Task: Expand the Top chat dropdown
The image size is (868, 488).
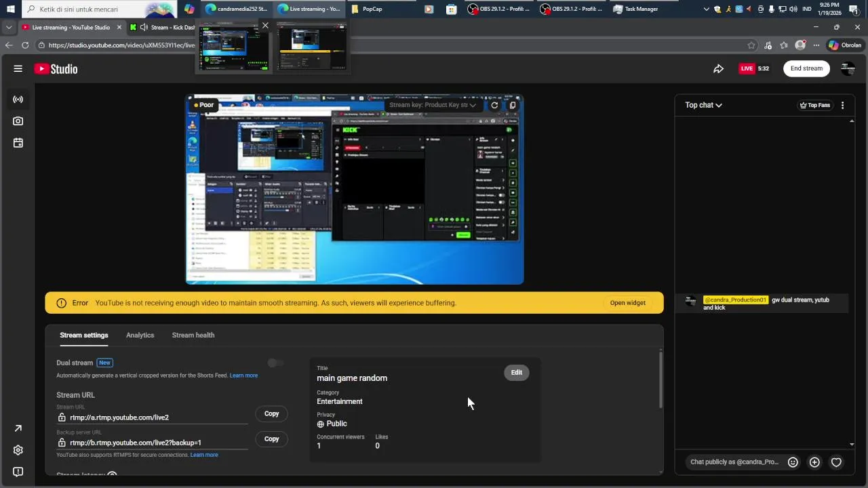Action: [703, 105]
